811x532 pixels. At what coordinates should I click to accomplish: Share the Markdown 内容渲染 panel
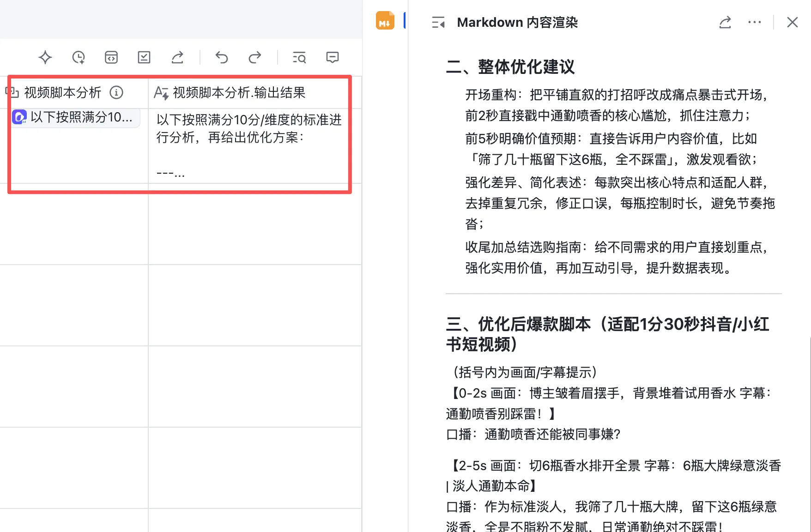725,22
